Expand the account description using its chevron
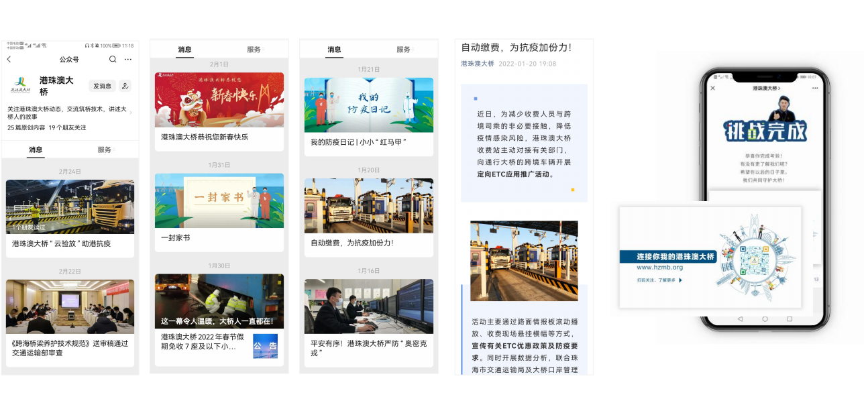 130,113
